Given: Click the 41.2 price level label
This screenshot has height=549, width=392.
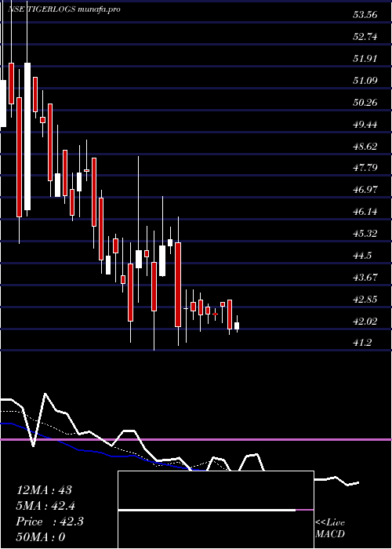Looking at the screenshot, I should [x=362, y=343].
